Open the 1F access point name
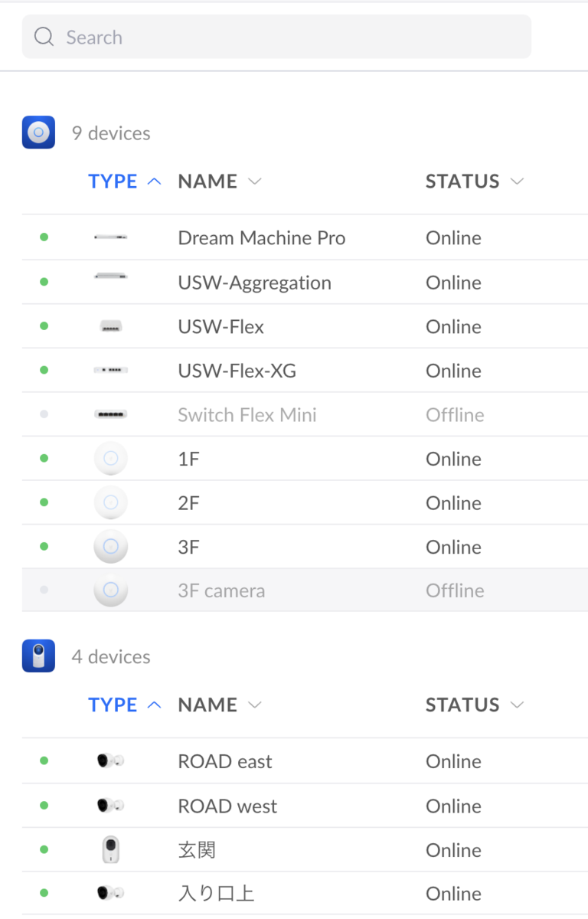588x919 pixels. coord(188,459)
